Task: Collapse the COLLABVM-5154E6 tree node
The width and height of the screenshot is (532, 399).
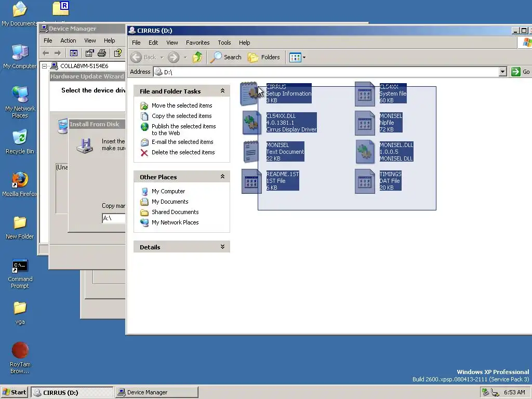Action: [x=45, y=66]
